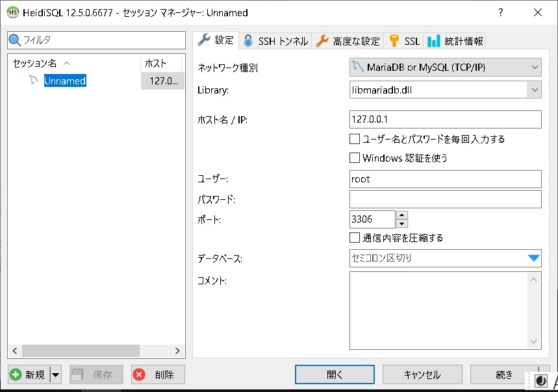Viewport: 558px width, 392px height.
Task: Click the HeidiSQL logo in the title bar
Action: point(13,12)
